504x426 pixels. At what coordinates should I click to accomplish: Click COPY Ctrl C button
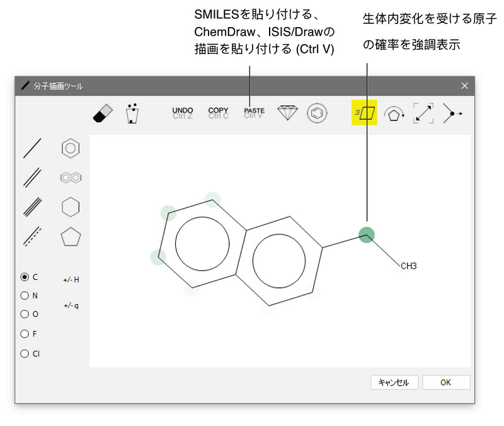(218, 113)
